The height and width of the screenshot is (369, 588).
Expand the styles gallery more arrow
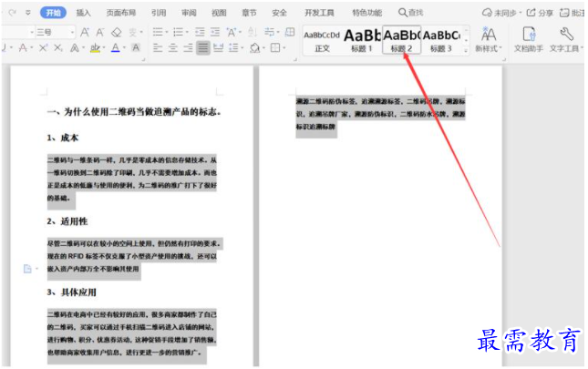coord(466,50)
